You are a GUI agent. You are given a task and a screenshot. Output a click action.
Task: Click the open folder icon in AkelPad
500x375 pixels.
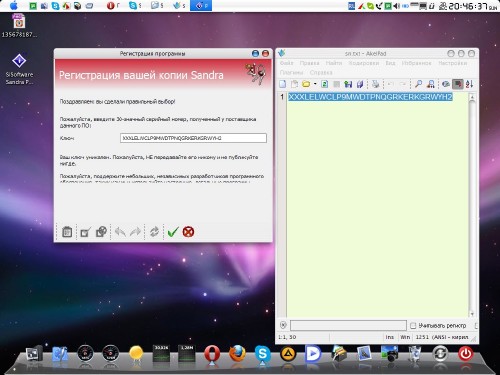point(306,84)
